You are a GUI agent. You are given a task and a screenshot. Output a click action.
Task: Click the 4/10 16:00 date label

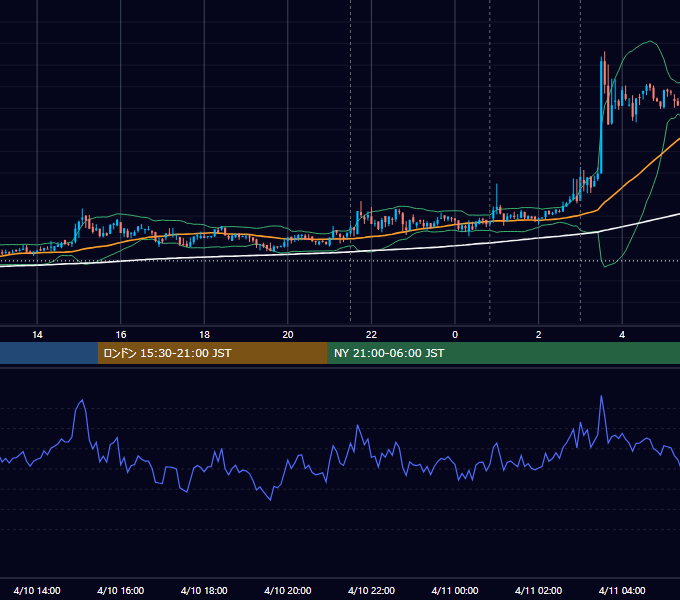click(121, 590)
